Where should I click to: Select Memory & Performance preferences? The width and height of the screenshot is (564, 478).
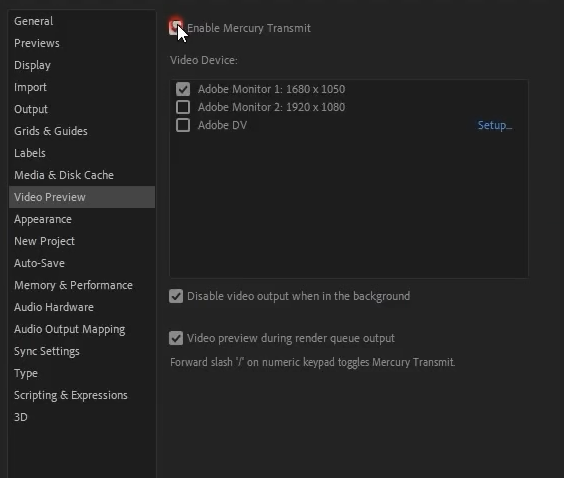pos(82,285)
